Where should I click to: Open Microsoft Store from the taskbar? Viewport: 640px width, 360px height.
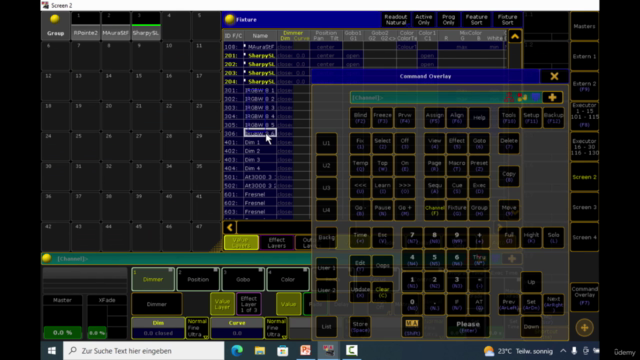point(282,351)
